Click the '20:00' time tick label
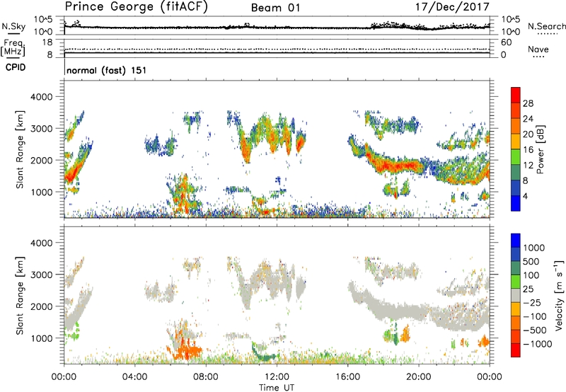Viewport: 566px width, 392px height. coord(419,377)
